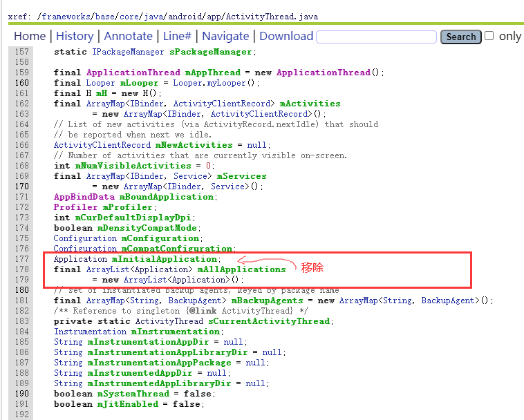The height and width of the screenshot is (420, 524).
Task: Click the IPackageManager type link
Action: 128,52
